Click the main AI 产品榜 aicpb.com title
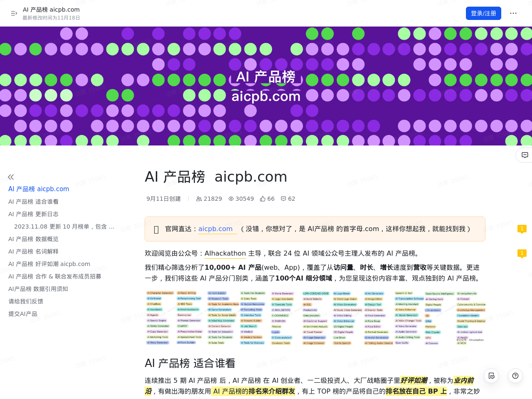The height and width of the screenshot is (399, 532). [216, 177]
